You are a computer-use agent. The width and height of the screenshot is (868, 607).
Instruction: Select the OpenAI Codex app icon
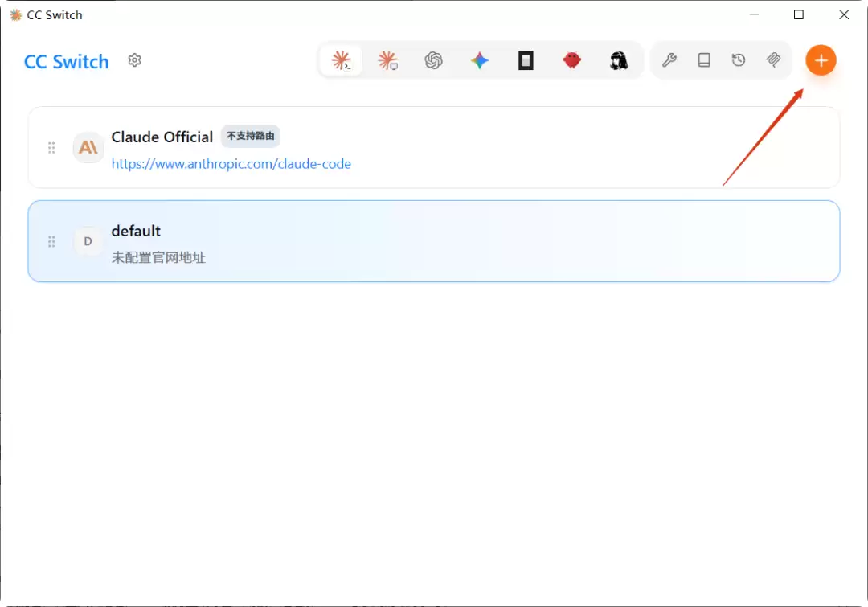tap(433, 59)
